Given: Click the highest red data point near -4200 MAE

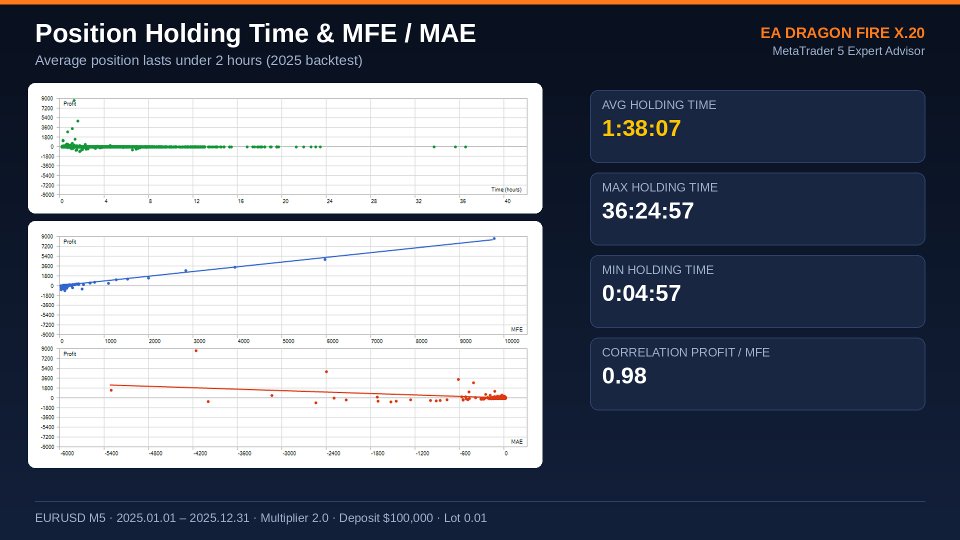Looking at the screenshot, I should coord(196,351).
